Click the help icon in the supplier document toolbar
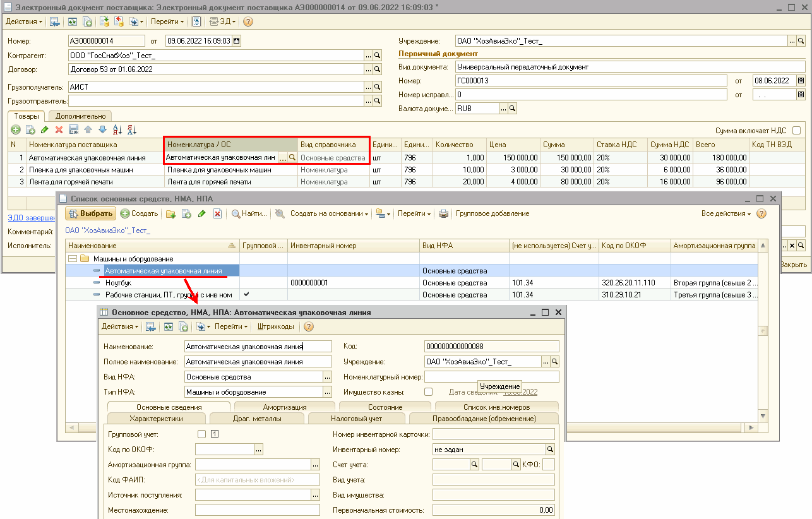The image size is (812, 519). pos(248,21)
